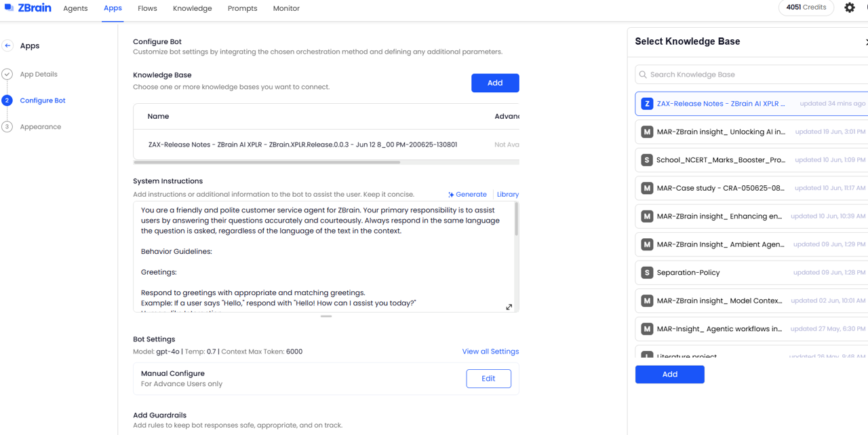Open the Monitor tab
This screenshot has height=435, width=868.
point(286,9)
